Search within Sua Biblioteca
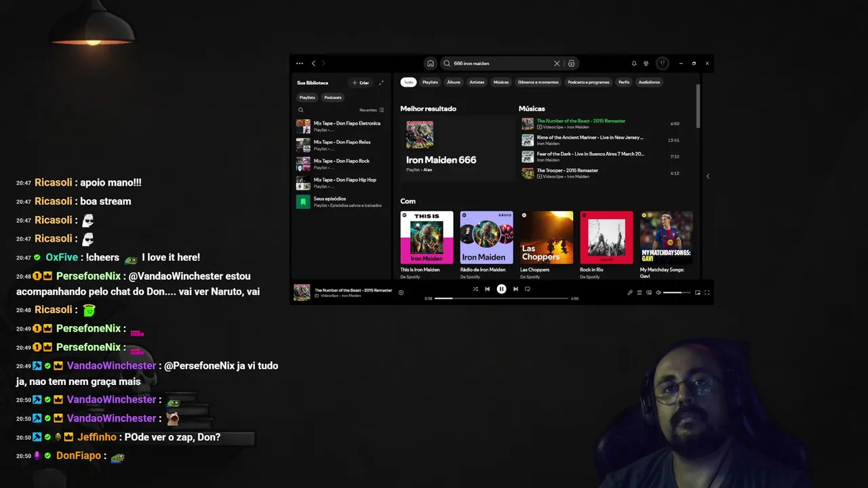Viewport: 868px width, 488px height. point(301,110)
